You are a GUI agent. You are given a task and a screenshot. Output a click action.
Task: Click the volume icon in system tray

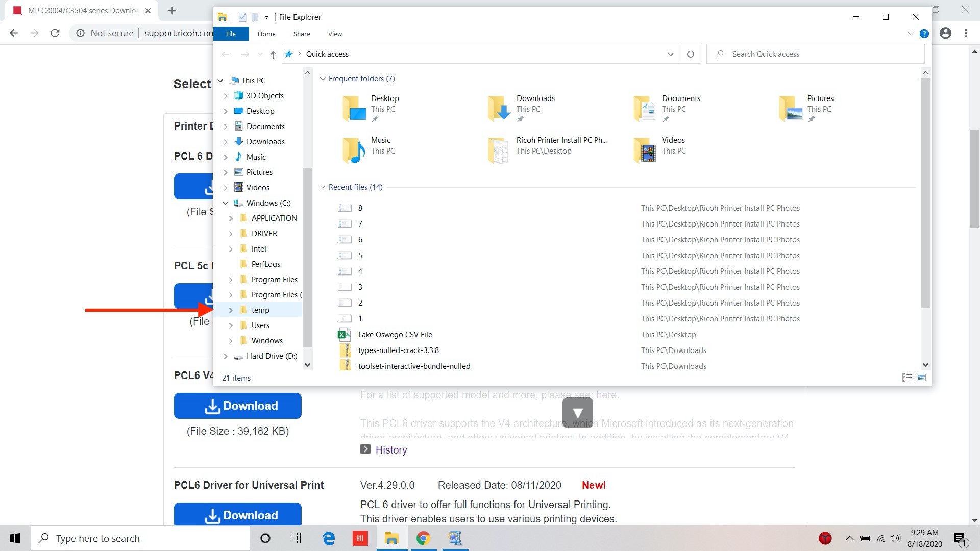pyautogui.click(x=895, y=538)
